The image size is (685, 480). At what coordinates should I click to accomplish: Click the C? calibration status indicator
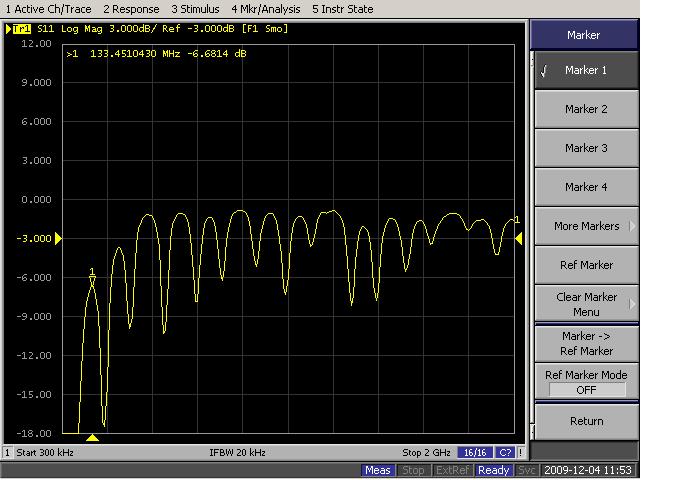505,452
